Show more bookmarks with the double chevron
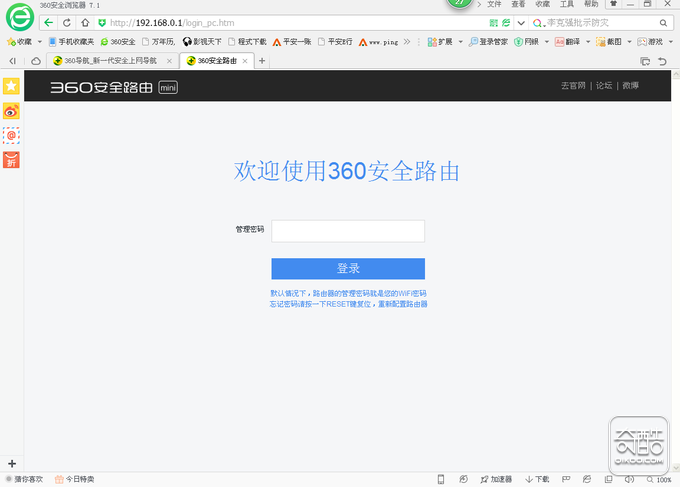 407,42
